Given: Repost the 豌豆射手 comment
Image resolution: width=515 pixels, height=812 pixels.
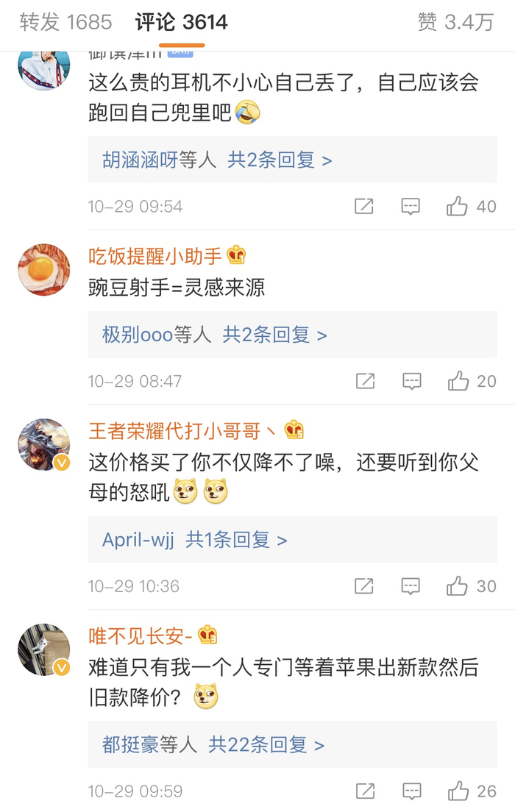Looking at the screenshot, I should click(366, 381).
